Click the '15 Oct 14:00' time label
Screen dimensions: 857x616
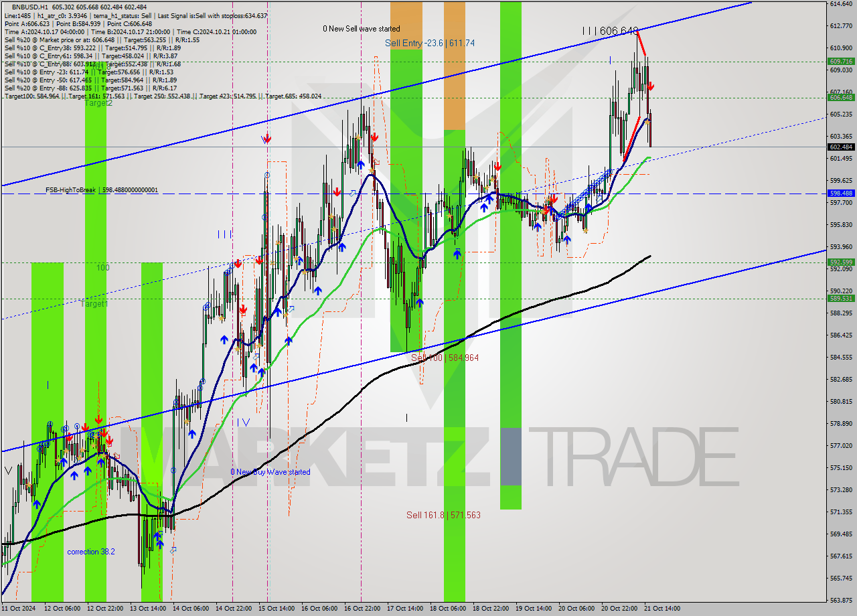pos(276,609)
